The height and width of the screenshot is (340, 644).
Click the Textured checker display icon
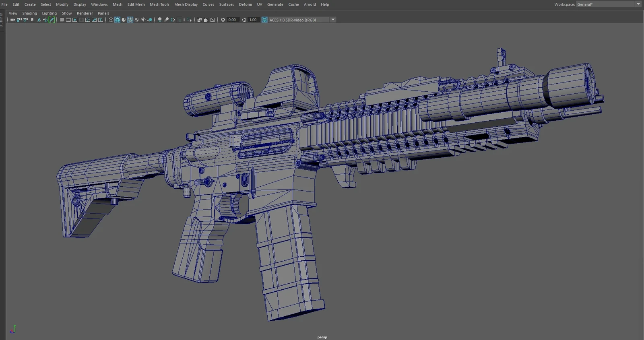136,20
